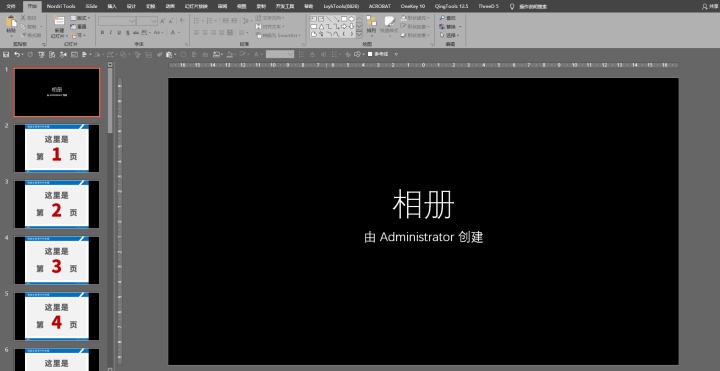Select slide 4 thumbnail showing number 3
The width and height of the screenshot is (720, 371).
point(56,260)
